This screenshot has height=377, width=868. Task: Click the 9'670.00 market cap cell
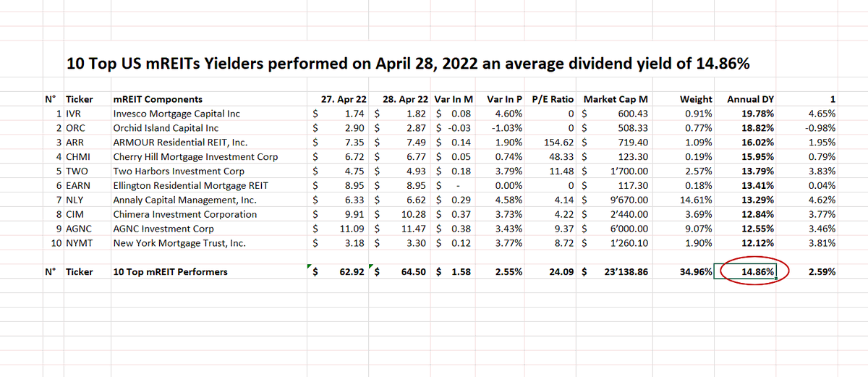point(629,200)
